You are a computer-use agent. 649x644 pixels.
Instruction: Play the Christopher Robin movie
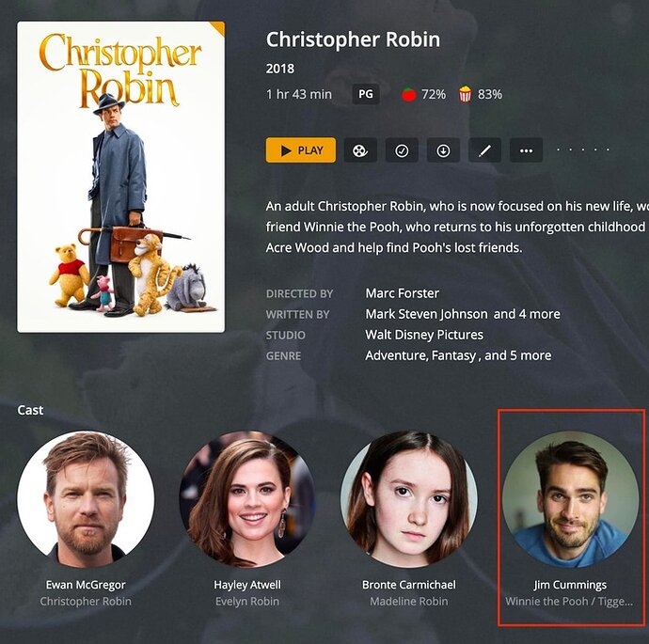click(x=300, y=150)
